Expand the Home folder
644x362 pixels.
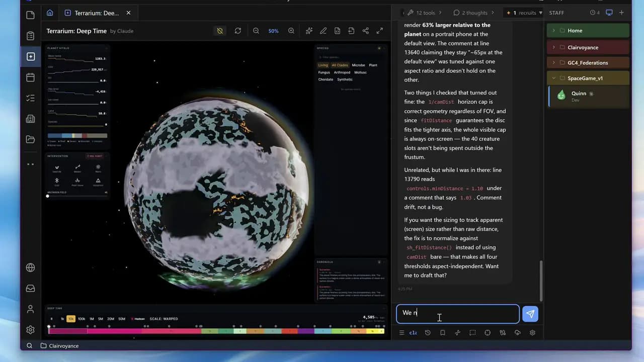[588, 31]
